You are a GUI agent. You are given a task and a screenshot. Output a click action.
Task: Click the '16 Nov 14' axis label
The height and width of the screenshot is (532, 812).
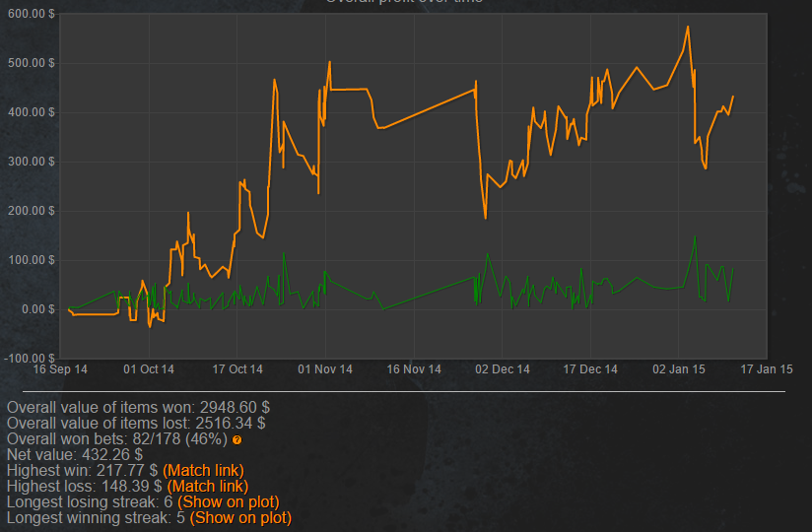coord(414,369)
